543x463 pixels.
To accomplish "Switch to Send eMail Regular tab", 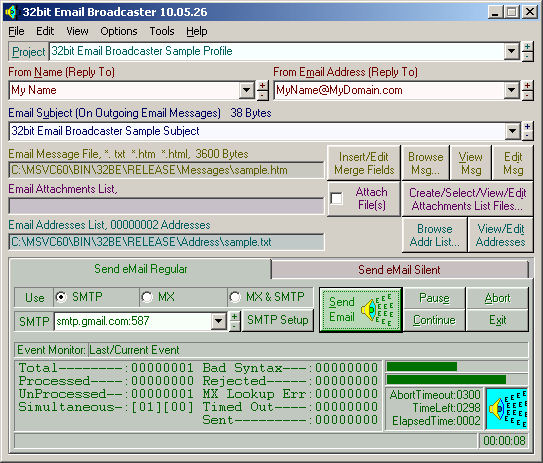I will 141,269.
